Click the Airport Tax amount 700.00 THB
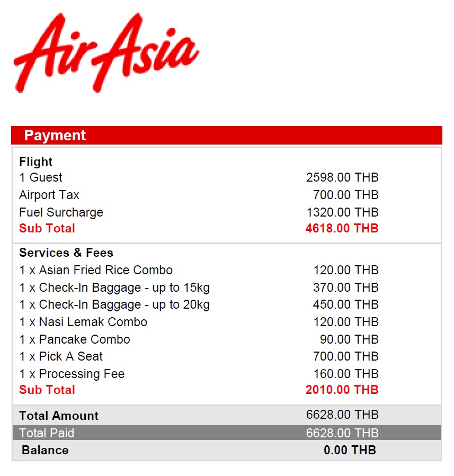The image size is (454, 476). [x=345, y=195]
